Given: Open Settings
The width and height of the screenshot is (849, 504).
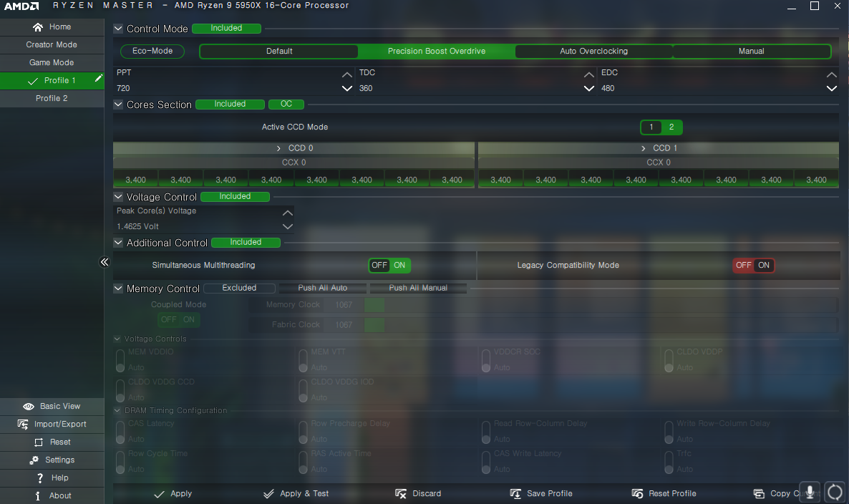Looking at the screenshot, I should coord(52,460).
